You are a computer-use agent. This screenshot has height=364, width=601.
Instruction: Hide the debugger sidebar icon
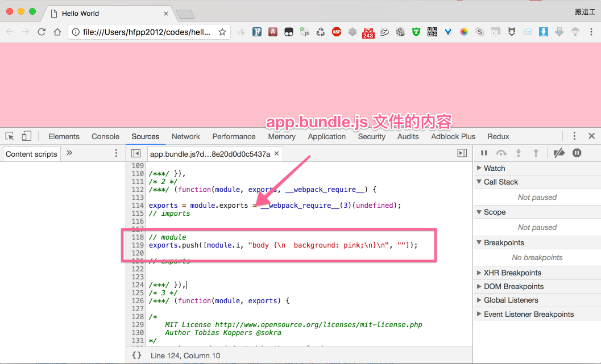point(462,153)
